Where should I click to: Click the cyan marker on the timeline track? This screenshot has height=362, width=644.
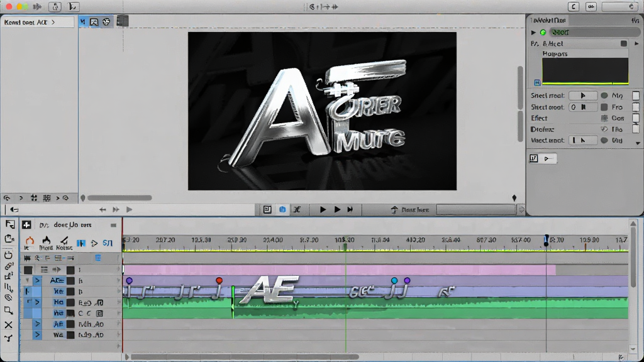click(394, 280)
